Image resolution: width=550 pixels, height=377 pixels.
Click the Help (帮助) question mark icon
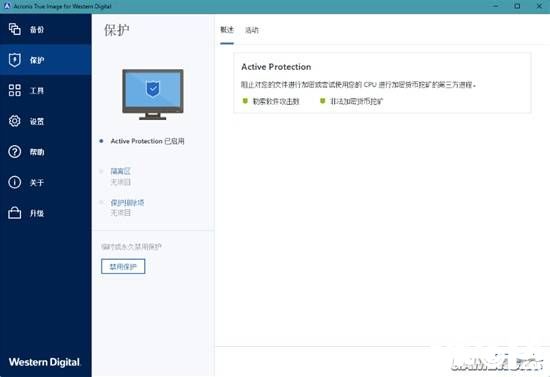(14, 152)
